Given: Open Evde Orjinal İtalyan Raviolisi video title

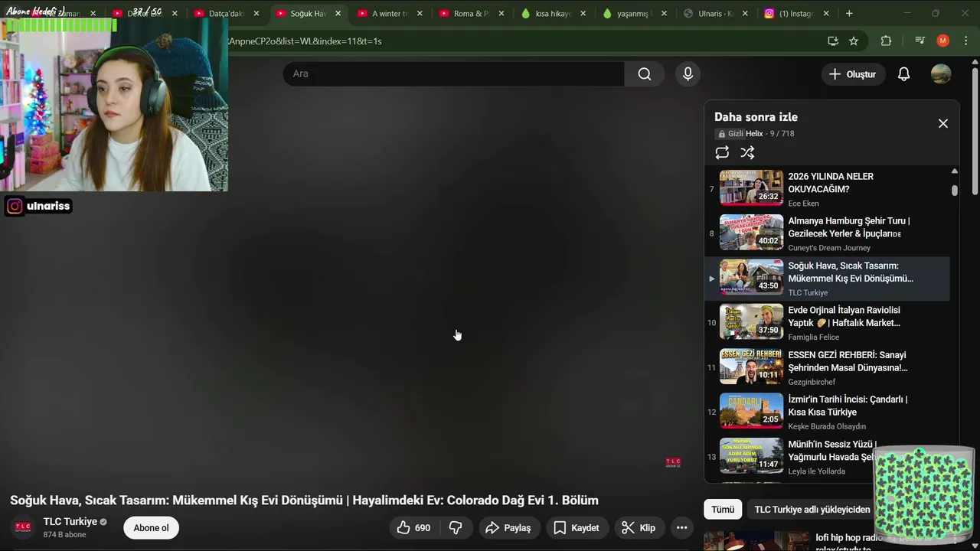Looking at the screenshot, I should [844, 317].
